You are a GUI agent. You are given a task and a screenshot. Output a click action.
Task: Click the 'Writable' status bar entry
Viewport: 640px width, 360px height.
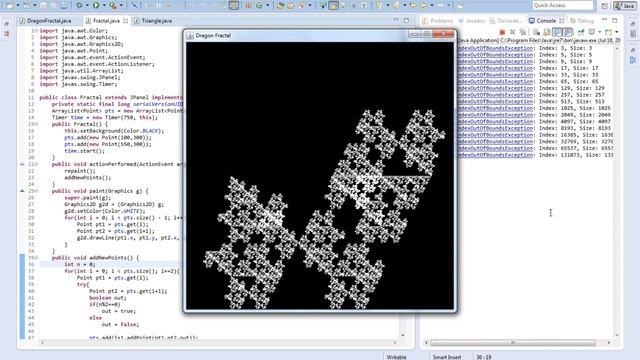click(x=396, y=357)
